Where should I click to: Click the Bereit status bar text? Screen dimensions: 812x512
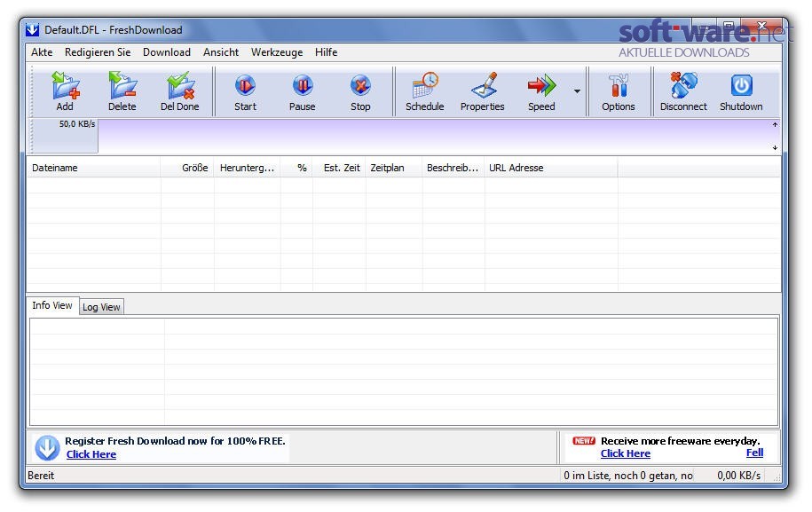coord(41,476)
